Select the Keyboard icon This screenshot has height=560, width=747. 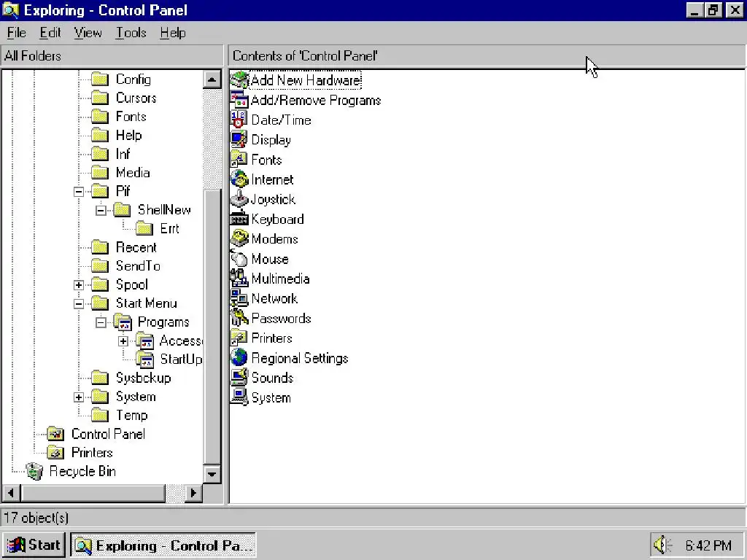[239, 219]
